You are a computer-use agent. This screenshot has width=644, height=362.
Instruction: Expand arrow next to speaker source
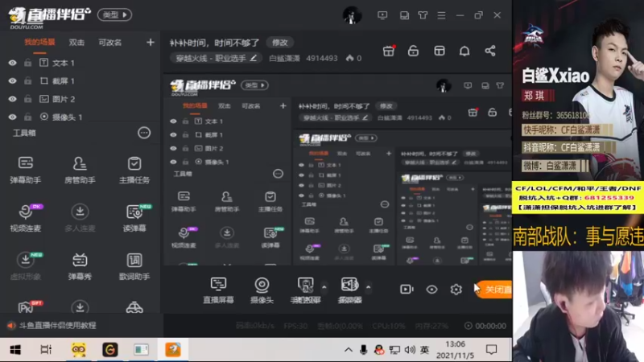click(x=369, y=287)
